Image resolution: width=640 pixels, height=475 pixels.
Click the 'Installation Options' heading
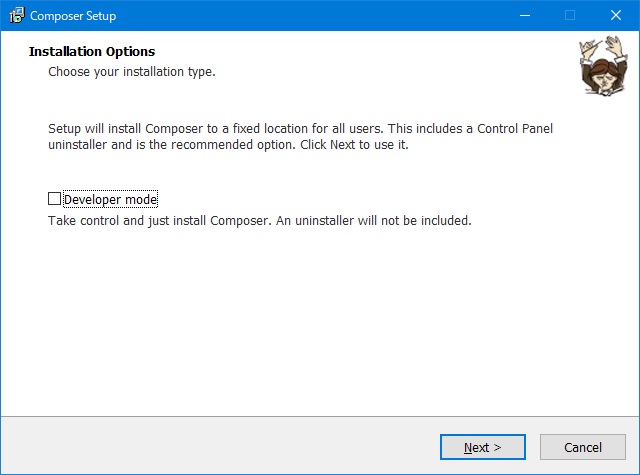click(92, 51)
